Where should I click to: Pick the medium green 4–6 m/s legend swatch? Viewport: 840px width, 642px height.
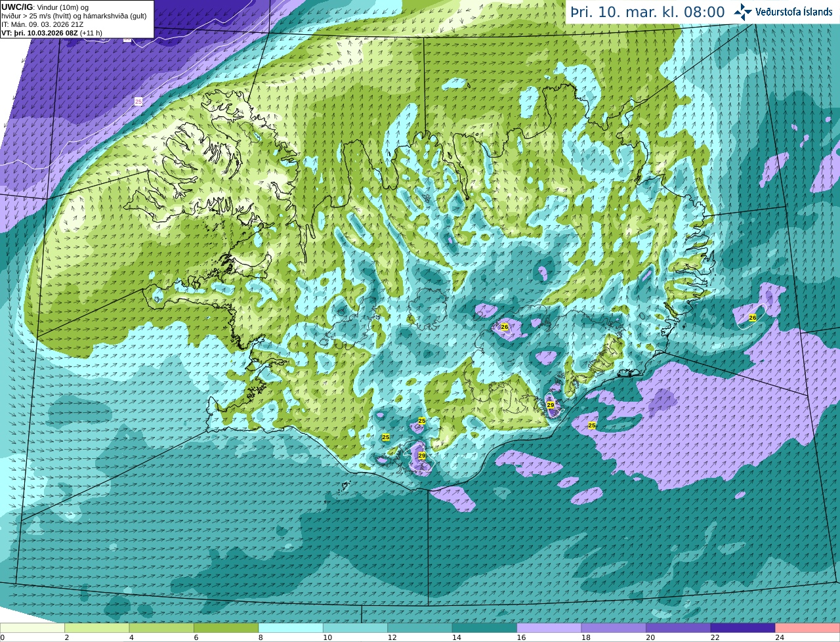(x=161, y=628)
